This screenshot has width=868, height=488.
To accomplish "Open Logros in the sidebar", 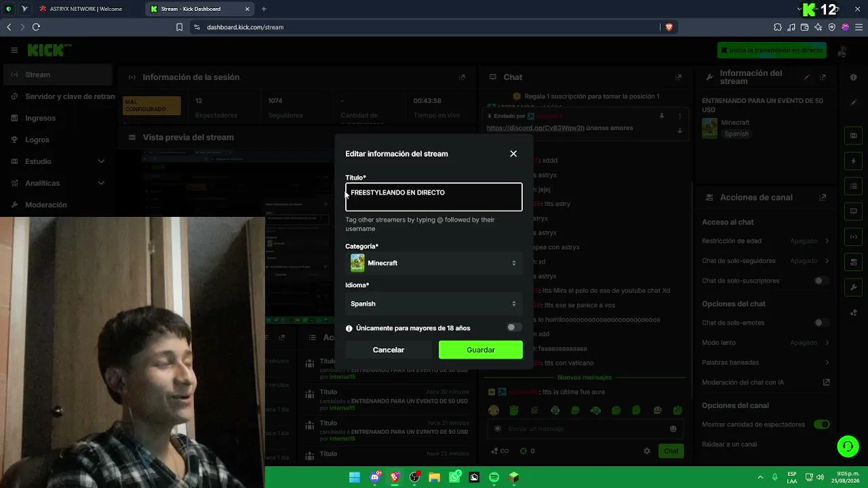I will click(58, 140).
